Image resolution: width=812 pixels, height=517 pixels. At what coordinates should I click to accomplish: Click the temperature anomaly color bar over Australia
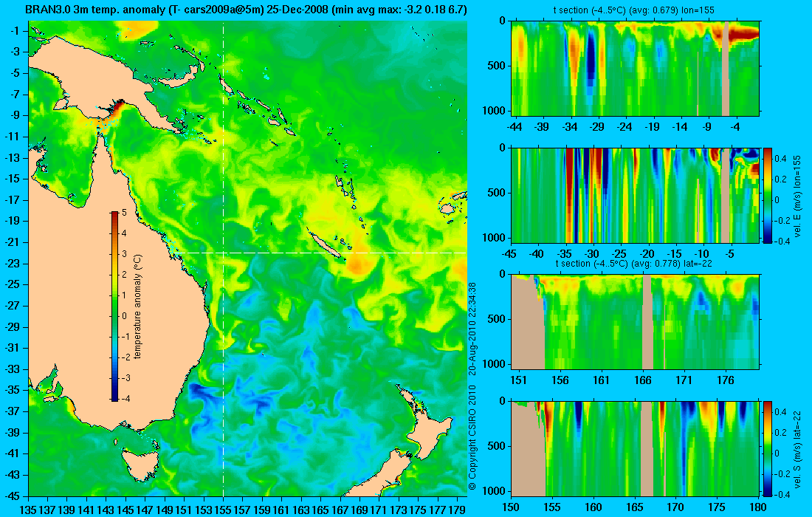pos(114,307)
